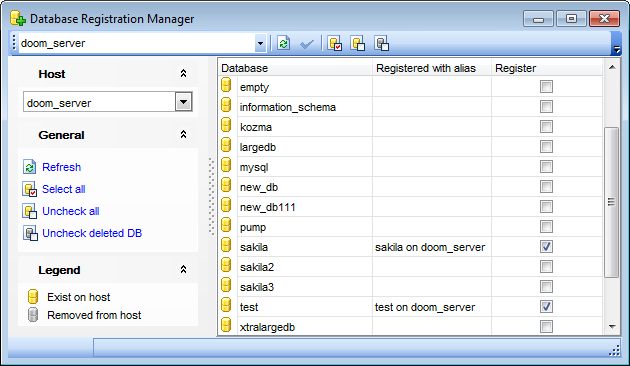Viewport: 630px width, 366px height.
Task: Click the Refresh link
Action: [x=61, y=167]
